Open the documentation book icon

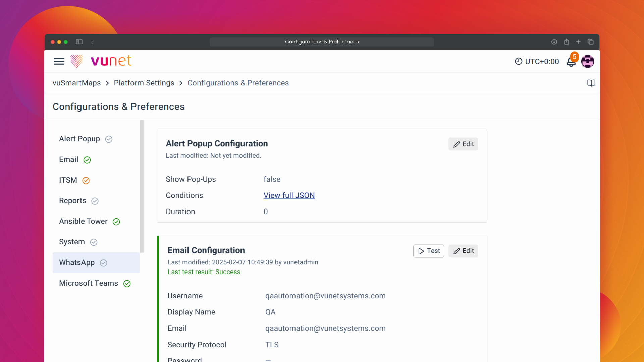[591, 83]
